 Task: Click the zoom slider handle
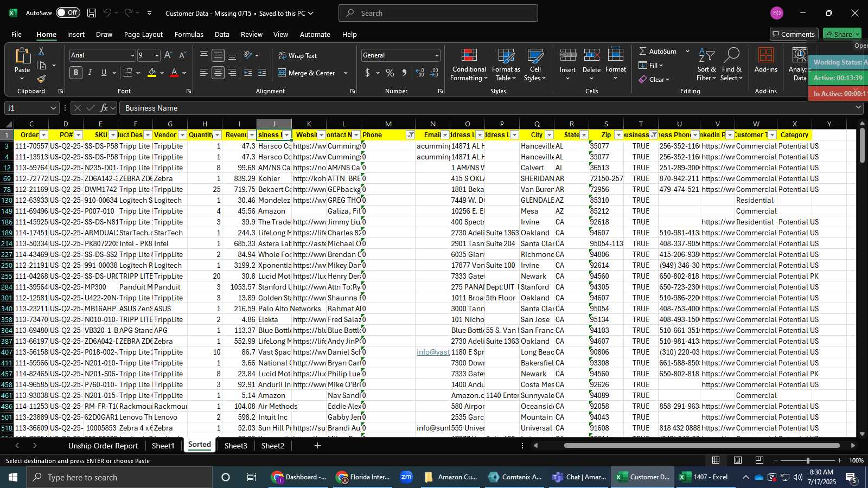808,460
